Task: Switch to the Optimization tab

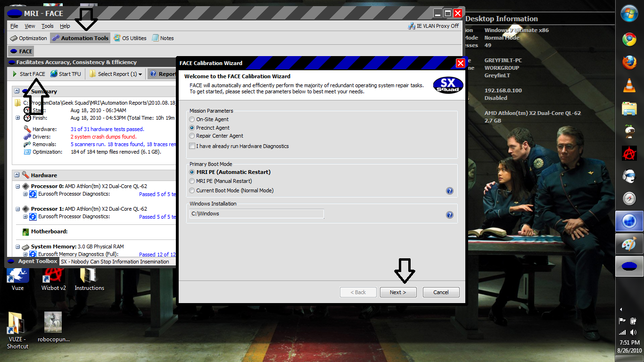Action: (x=28, y=38)
